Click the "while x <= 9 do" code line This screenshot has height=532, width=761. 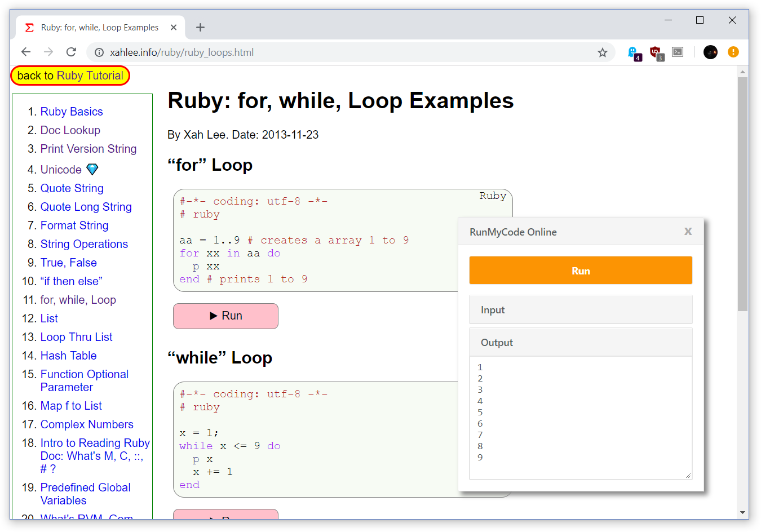click(x=230, y=446)
